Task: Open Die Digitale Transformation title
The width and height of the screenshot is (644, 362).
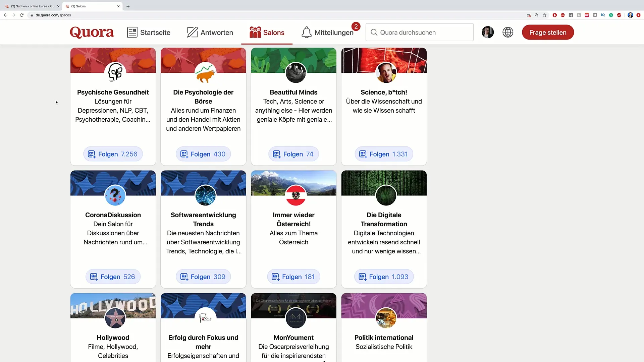Action: [384, 219]
